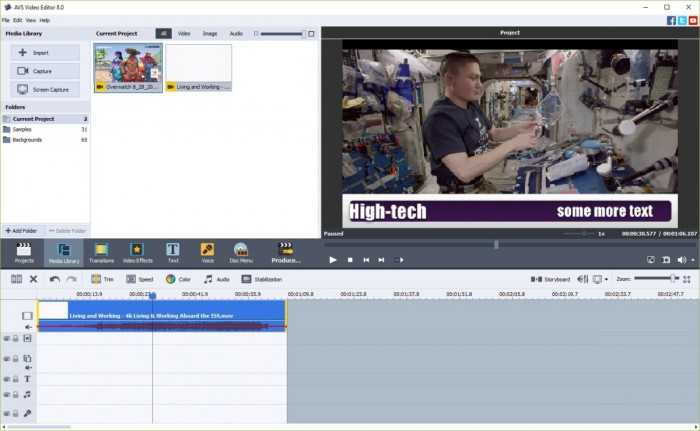This screenshot has height=431, width=700.
Task: Open the Edit menu
Action: (17, 20)
